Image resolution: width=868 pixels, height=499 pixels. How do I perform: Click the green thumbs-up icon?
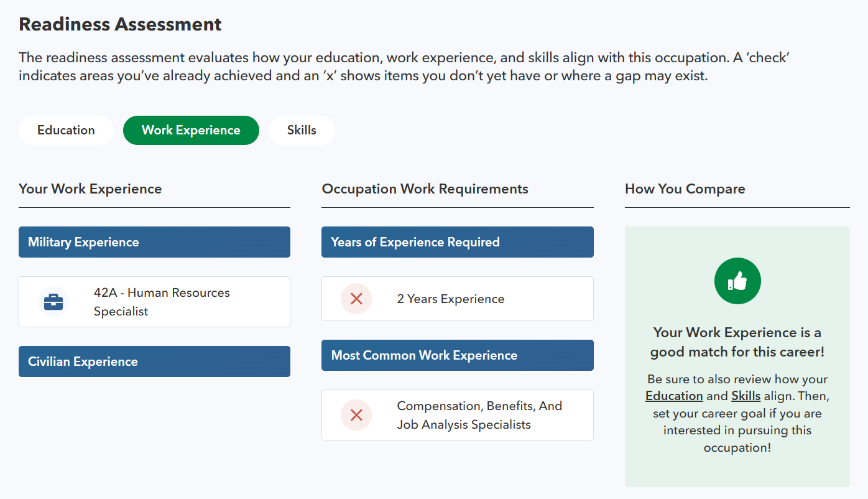737,281
